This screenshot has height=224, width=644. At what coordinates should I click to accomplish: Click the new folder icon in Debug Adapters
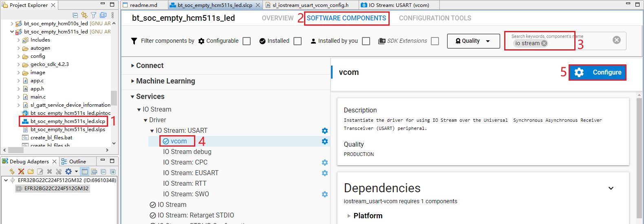pyautogui.click(x=31, y=171)
